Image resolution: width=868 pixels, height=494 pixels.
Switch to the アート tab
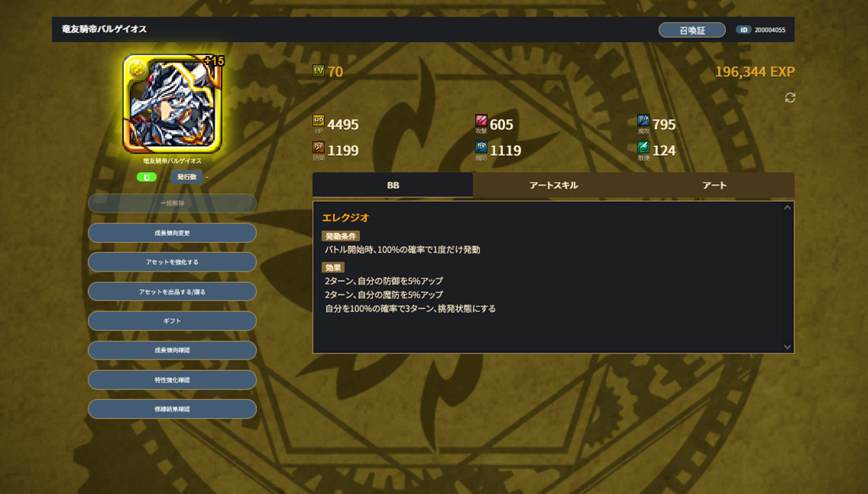(714, 185)
